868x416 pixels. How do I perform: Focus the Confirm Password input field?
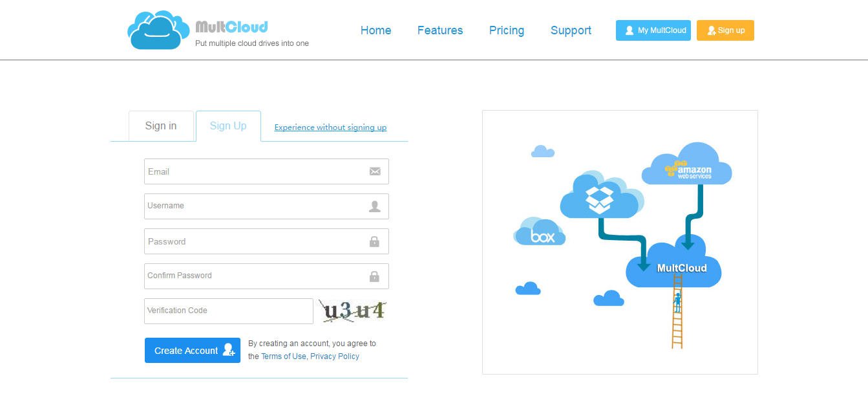[266, 276]
